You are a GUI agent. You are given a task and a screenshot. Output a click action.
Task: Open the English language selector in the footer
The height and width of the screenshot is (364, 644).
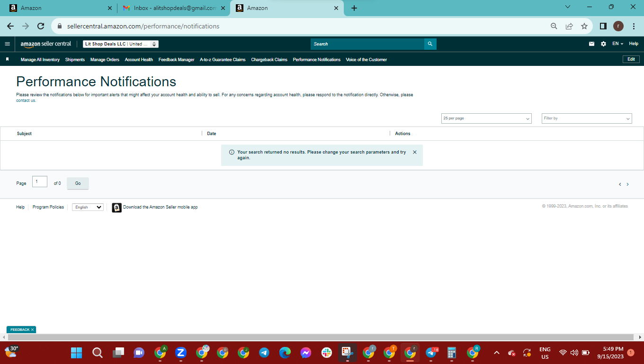[88, 207]
